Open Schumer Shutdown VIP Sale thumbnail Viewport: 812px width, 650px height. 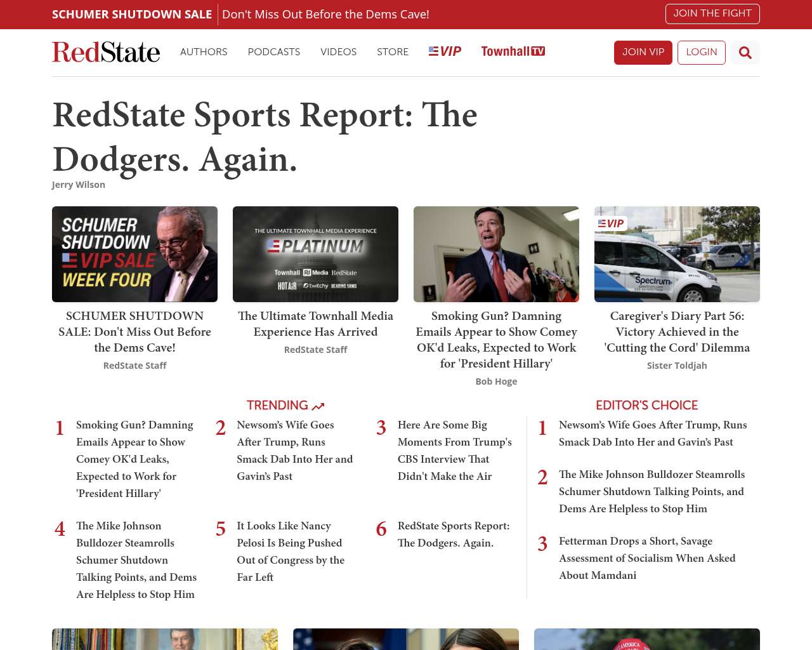coord(134,254)
